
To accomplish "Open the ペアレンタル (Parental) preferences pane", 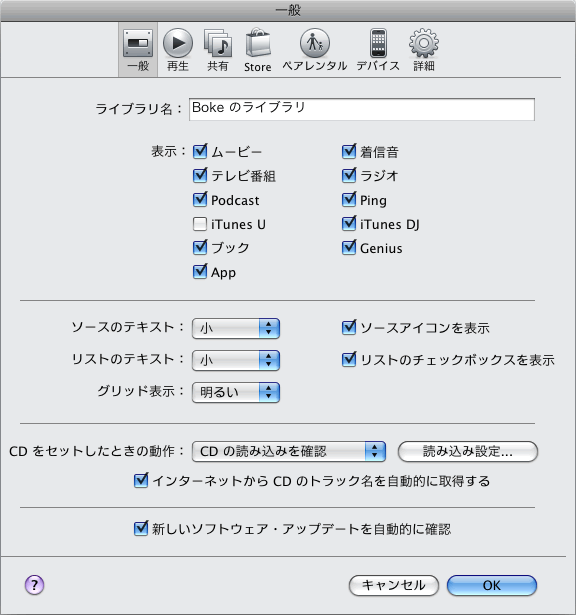I will click(x=314, y=50).
